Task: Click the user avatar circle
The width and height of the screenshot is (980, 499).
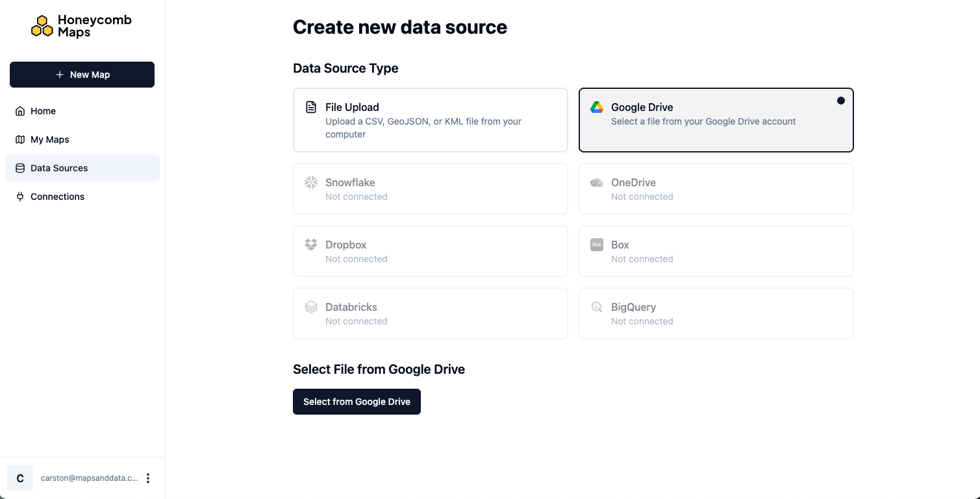Action: [x=19, y=478]
